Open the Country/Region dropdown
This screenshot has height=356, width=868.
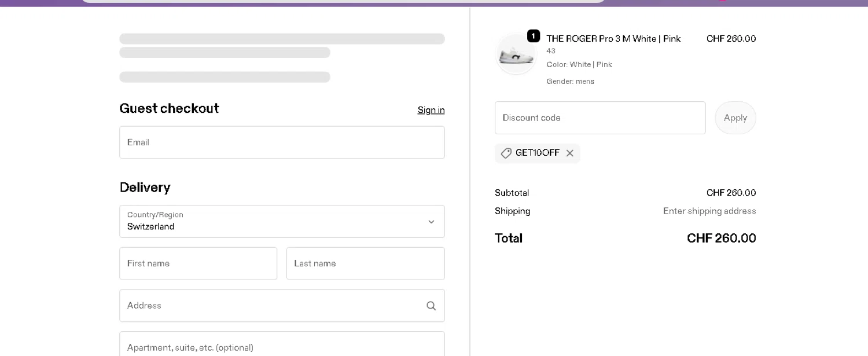[282, 221]
